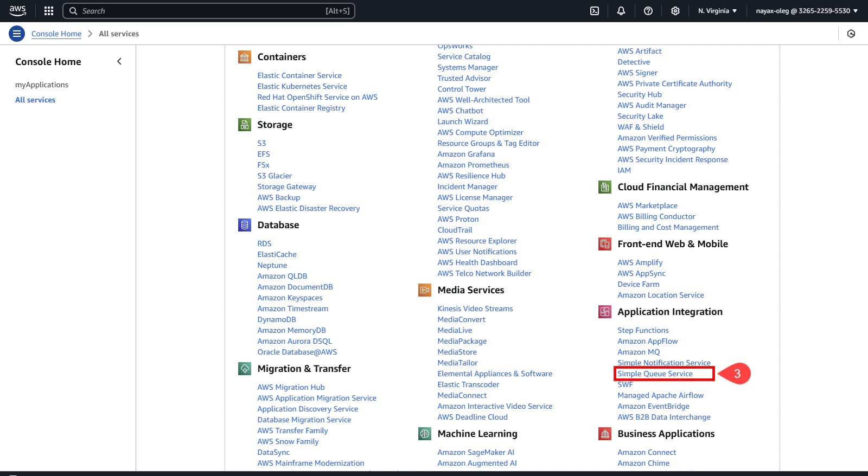The height and width of the screenshot is (476, 868).
Task: Open the notifications bell
Action: [x=621, y=11]
